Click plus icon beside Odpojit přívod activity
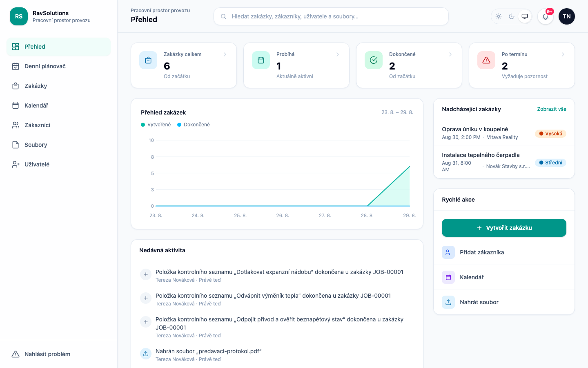Screen dimensions: 588x368 [146, 322]
